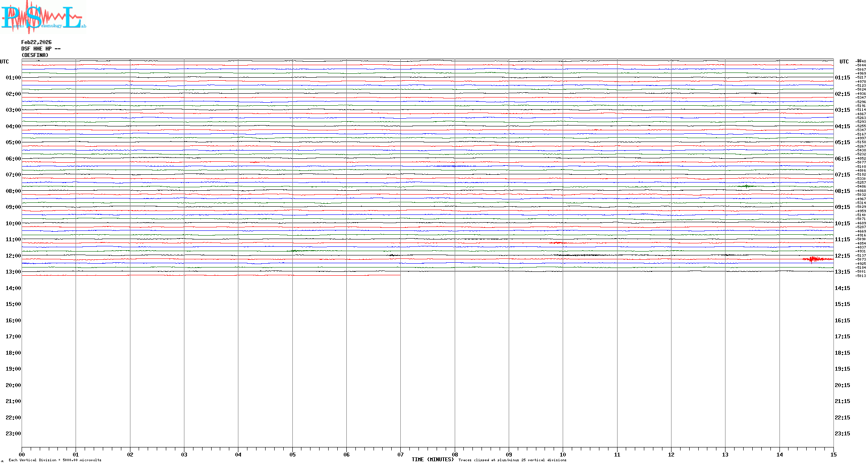Click the 12:00 hour label on left axis
This screenshot has height=466, width=868.
click(x=13, y=256)
